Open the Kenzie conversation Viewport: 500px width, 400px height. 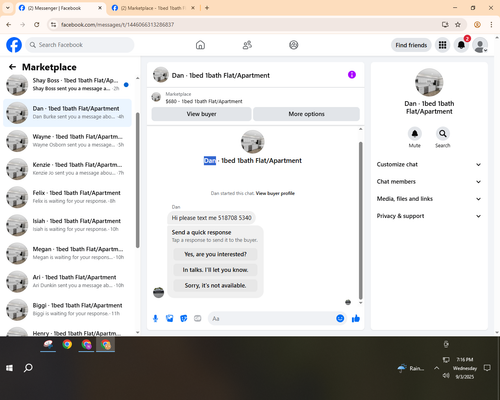pos(67,169)
